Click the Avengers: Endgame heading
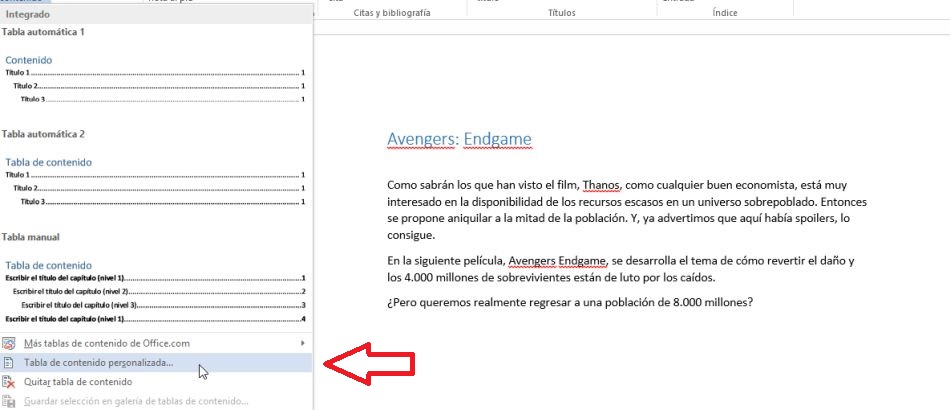The image size is (950, 410). click(459, 140)
